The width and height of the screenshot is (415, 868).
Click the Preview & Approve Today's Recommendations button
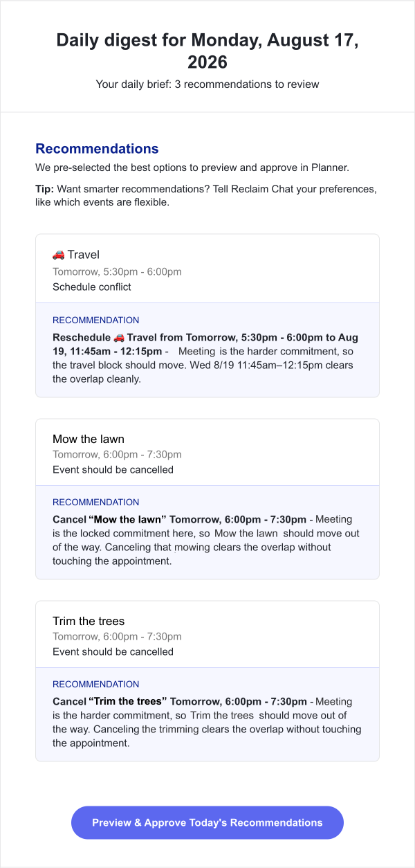207,822
